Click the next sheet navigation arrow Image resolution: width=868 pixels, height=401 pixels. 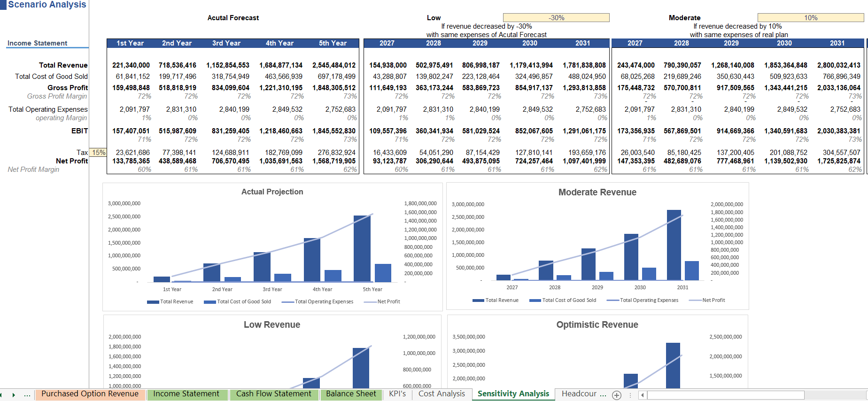(14, 395)
